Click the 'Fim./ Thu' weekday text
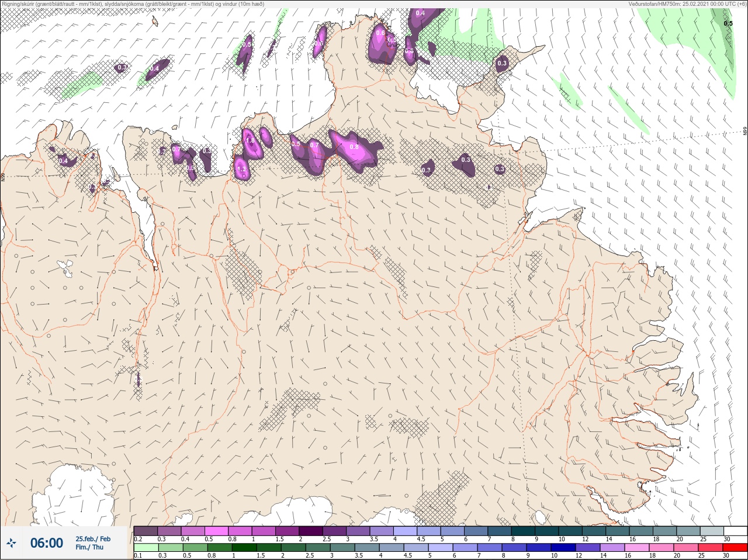The height and width of the screenshot is (560, 748). click(89, 547)
